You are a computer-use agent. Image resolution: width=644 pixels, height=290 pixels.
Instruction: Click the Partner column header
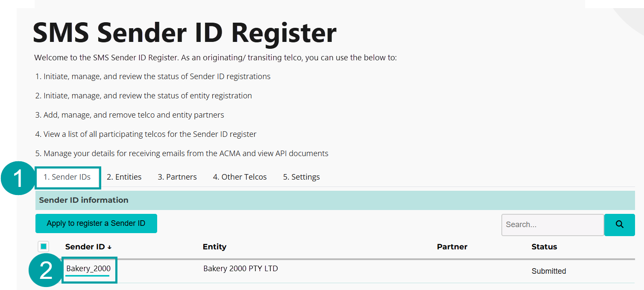452,246
